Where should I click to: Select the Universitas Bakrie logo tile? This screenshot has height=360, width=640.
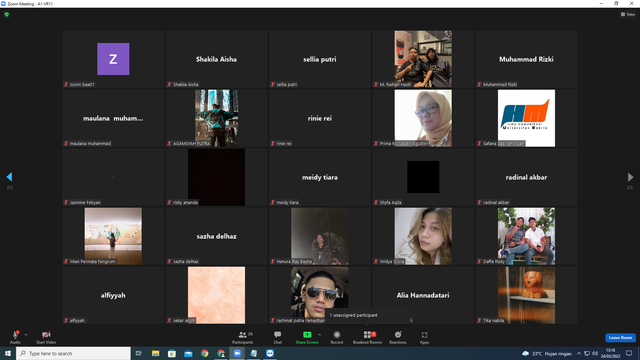(x=526, y=118)
